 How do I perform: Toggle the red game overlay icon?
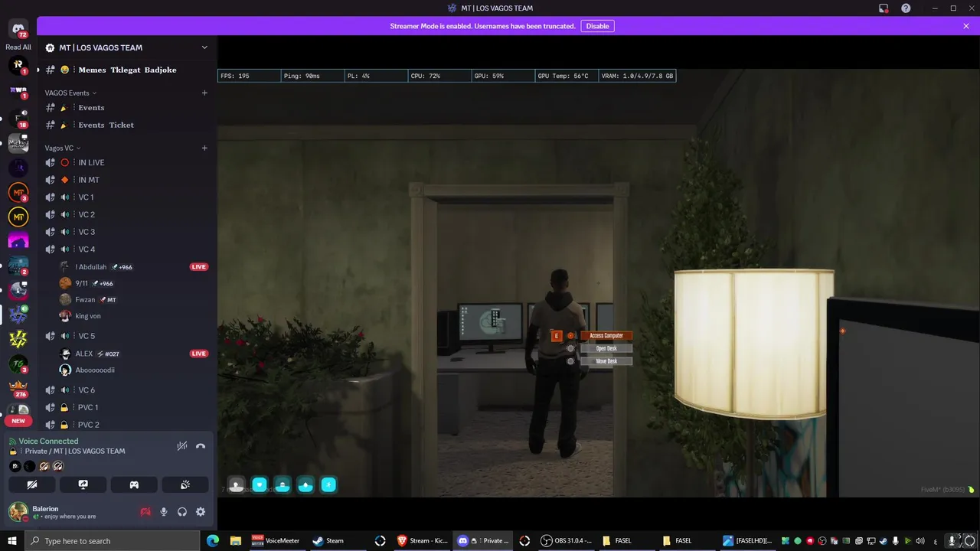(145, 512)
